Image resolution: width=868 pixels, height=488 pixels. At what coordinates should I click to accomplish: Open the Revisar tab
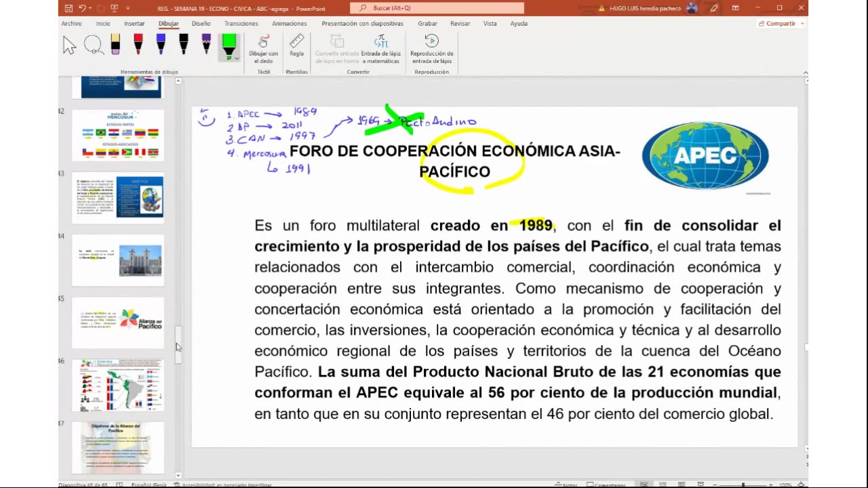[x=460, y=23]
